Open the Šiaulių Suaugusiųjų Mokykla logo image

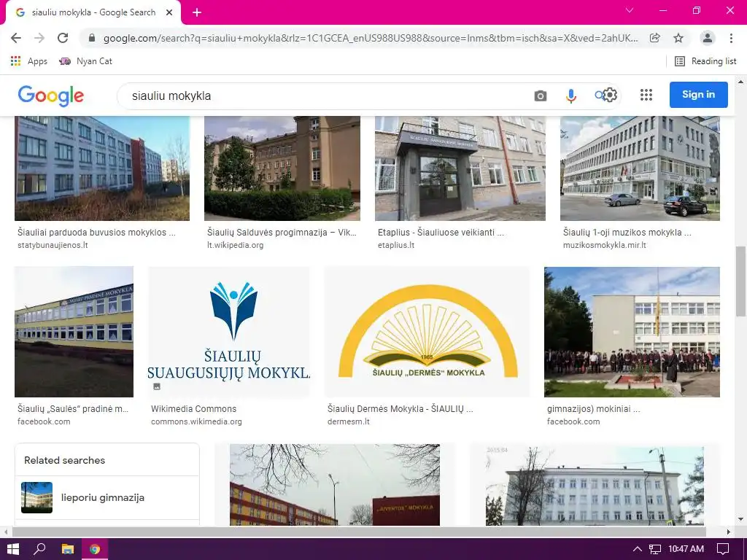228,332
